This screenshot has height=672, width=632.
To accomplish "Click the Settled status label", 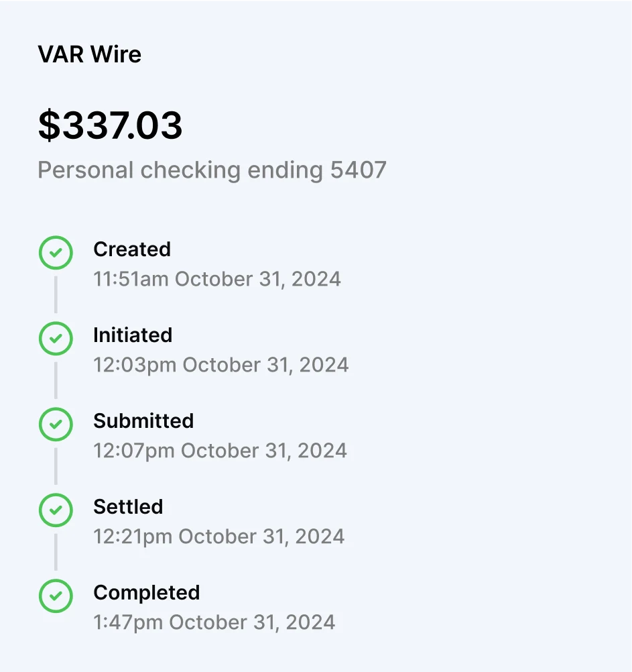I will point(128,506).
